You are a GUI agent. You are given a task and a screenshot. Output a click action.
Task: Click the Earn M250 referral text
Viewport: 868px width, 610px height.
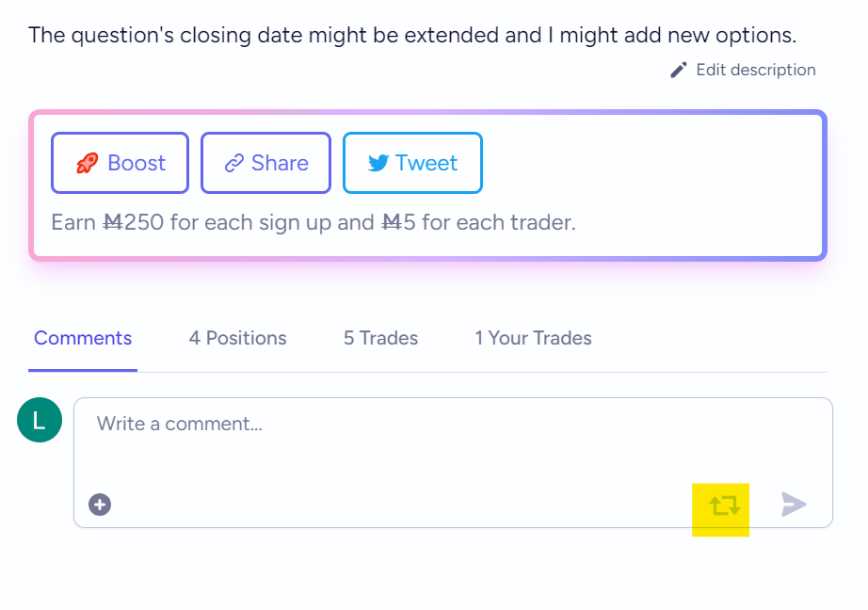pos(313,222)
